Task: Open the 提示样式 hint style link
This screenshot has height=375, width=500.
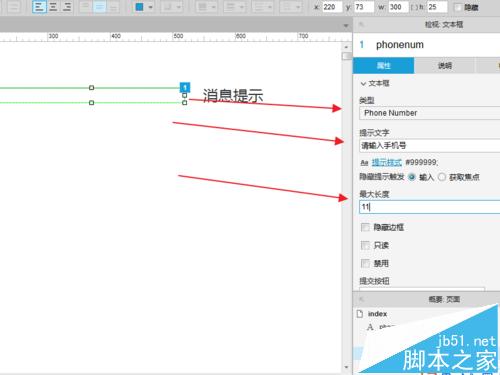Action: click(x=387, y=163)
